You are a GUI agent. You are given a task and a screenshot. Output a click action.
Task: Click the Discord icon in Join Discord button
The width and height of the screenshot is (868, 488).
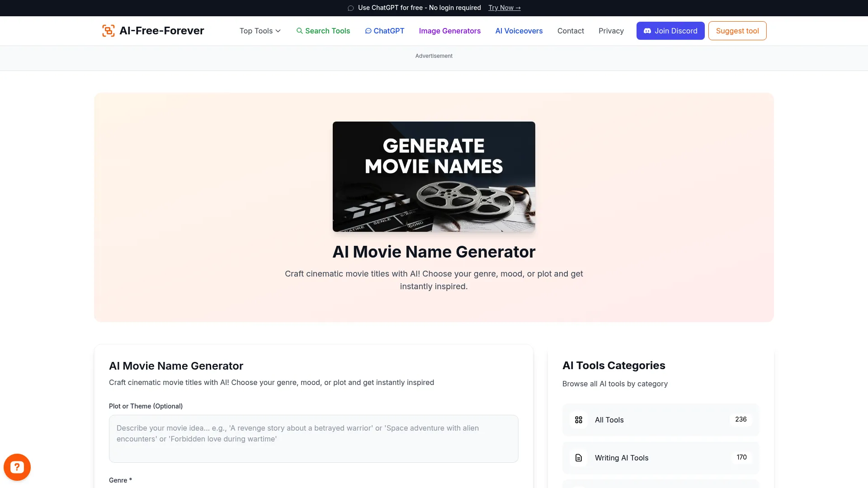point(647,31)
